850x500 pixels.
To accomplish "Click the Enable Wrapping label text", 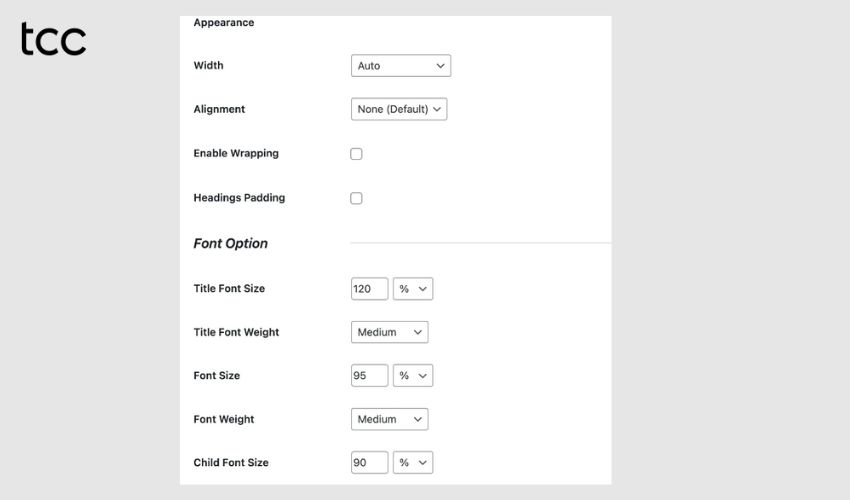I will (x=236, y=154).
